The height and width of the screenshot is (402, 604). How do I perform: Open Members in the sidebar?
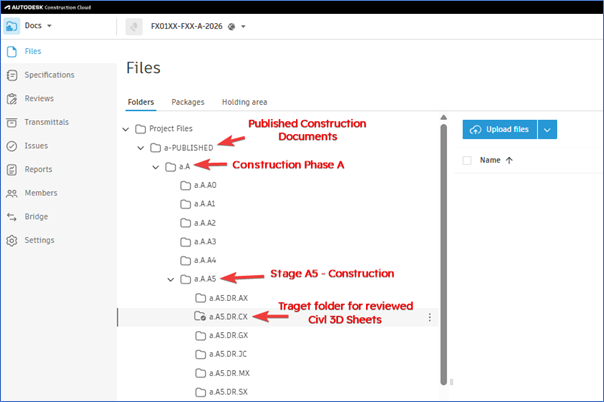pyautogui.click(x=41, y=193)
